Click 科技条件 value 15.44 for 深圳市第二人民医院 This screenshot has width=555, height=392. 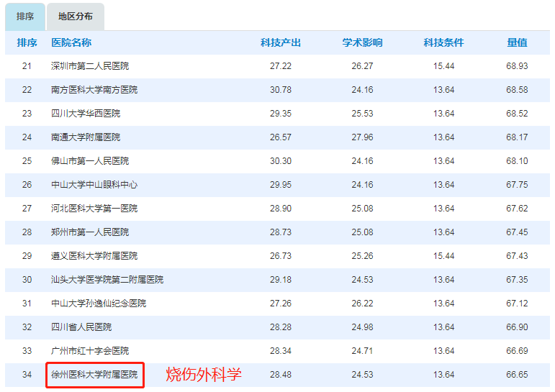(x=444, y=66)
